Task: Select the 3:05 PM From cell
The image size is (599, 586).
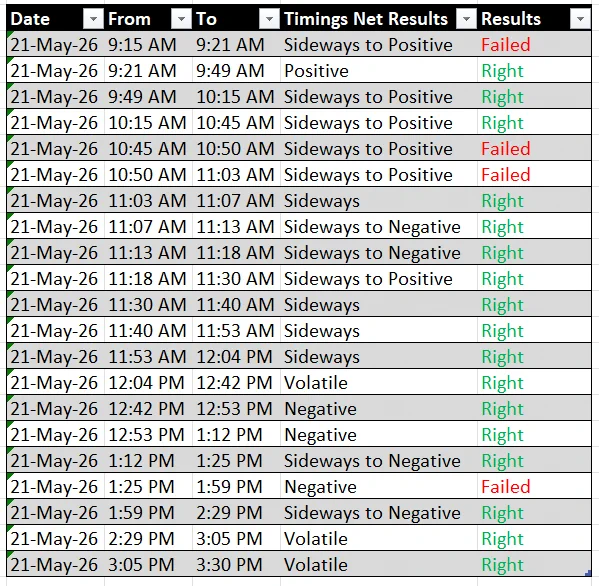Action: (148, 564)
